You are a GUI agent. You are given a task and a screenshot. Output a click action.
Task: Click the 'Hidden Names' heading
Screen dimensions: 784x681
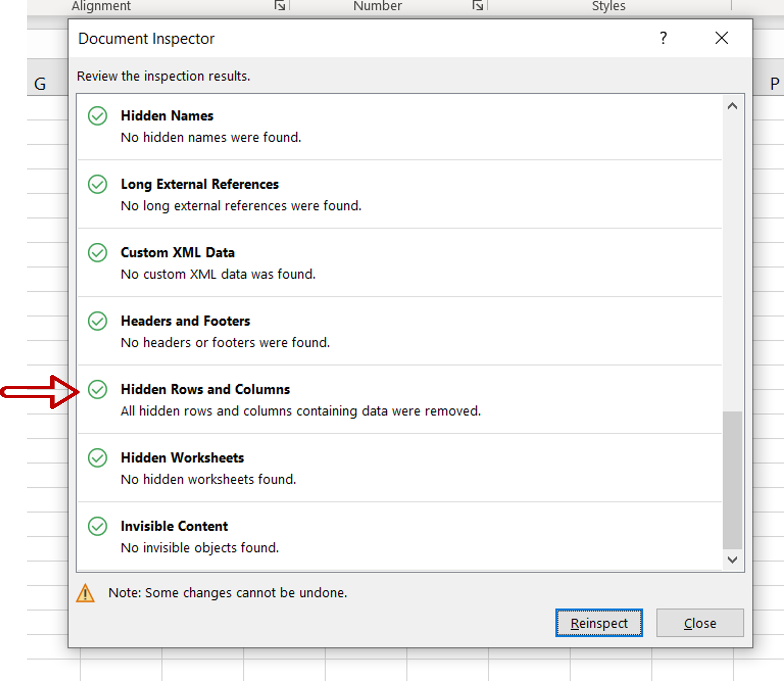pos(167,116)
